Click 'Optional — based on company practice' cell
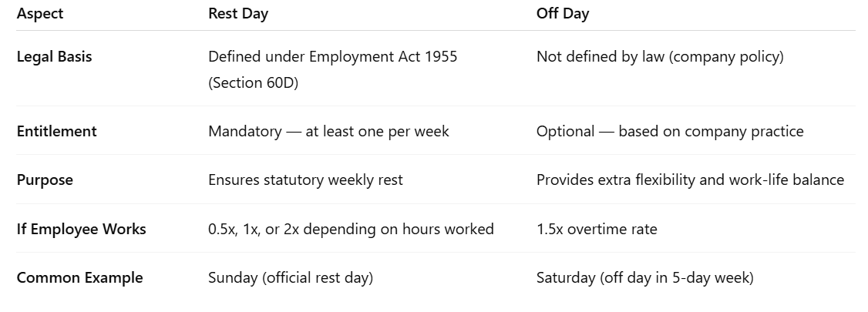The height and width of the screenshot is (312, 868). coord(670,131)
